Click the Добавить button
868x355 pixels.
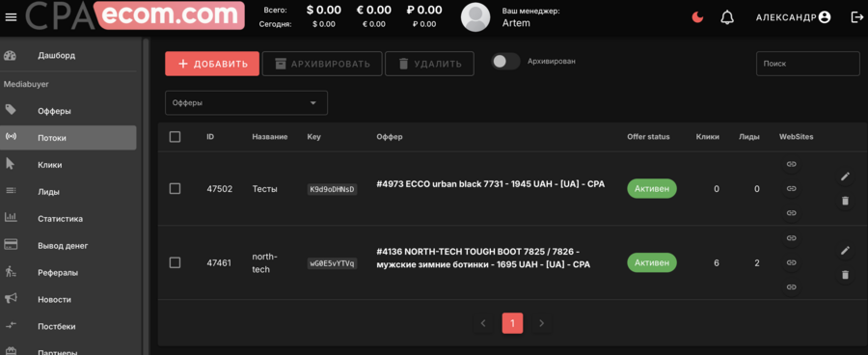212,64
